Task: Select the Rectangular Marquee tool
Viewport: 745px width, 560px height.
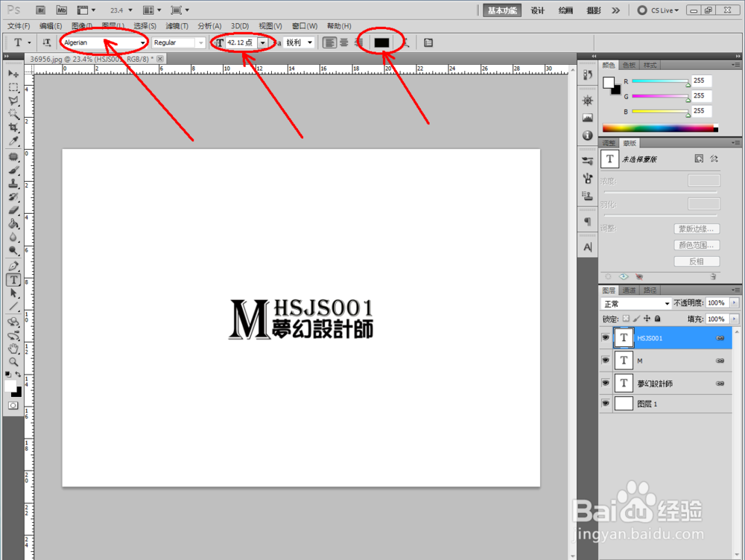Action: [13, 87]
